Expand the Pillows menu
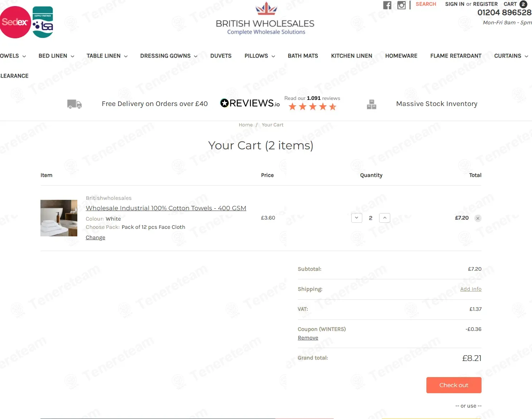 tap(260, 56)
